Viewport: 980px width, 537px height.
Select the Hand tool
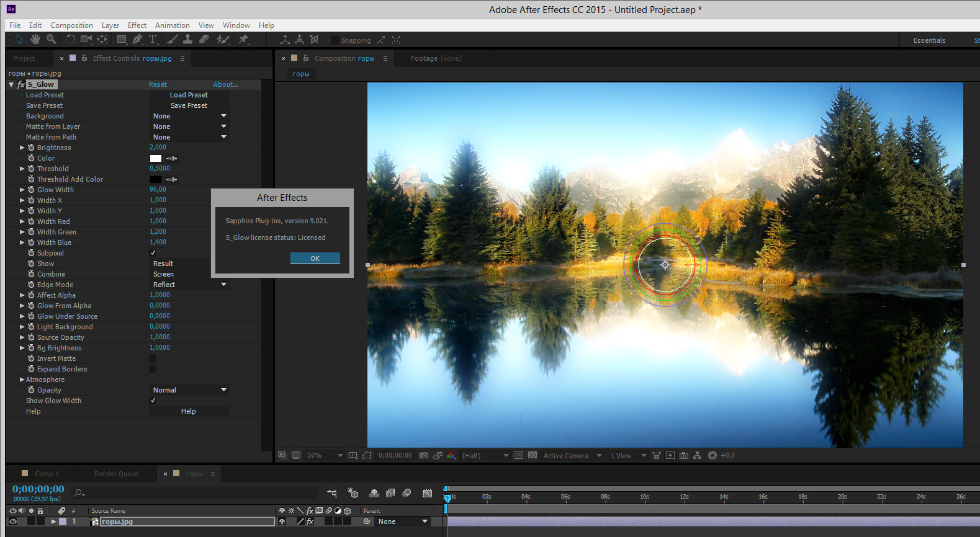(x=35, y=40)
